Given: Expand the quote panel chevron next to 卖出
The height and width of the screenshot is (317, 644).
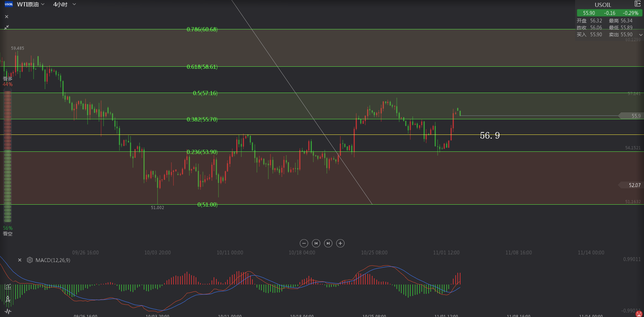Looking at the screenshot, I should 641,35.
